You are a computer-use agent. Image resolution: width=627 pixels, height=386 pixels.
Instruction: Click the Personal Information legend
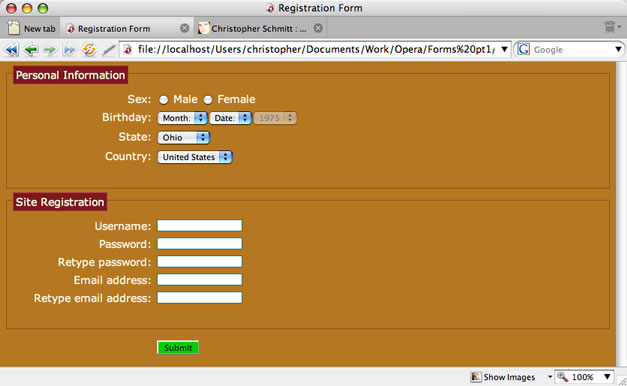coord(70,75)
